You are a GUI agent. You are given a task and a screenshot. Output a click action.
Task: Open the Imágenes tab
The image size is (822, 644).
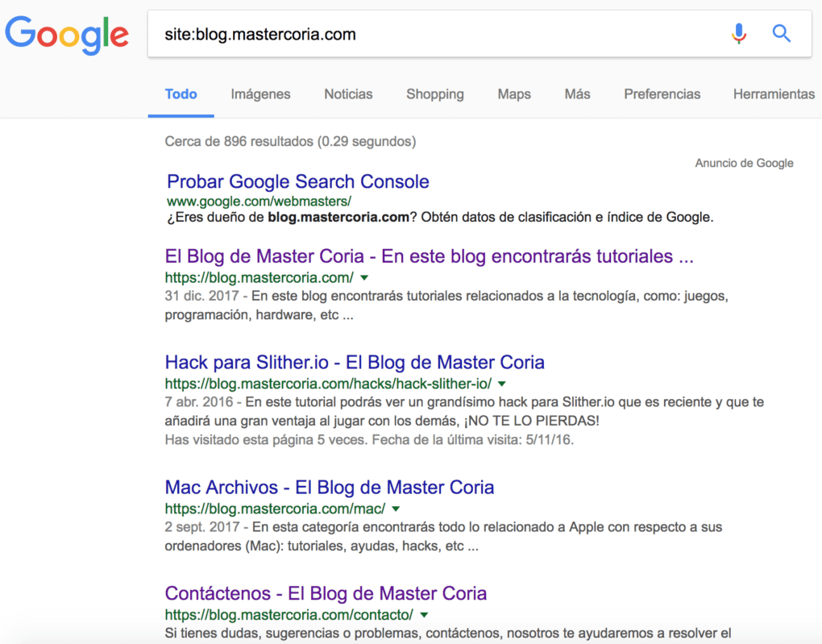[x=260, y=94]
